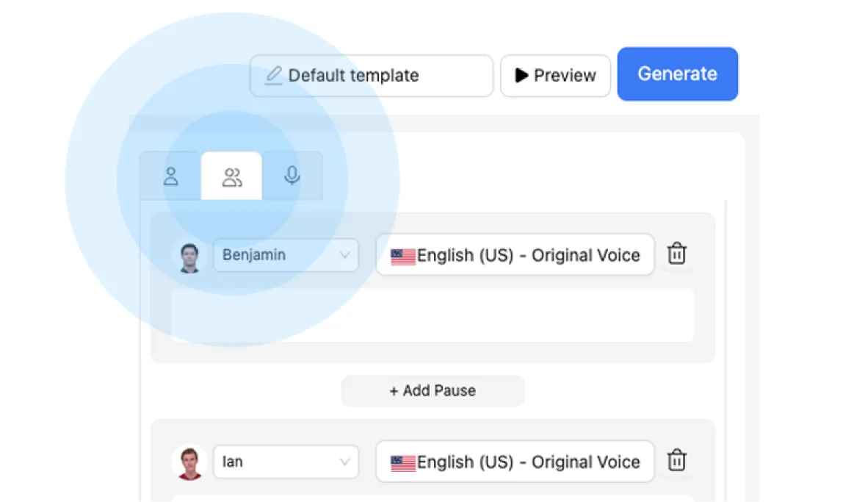Open Ian's English (US) Original Voice selector
This screenshot has width=868, height=502.
point(515,462)
